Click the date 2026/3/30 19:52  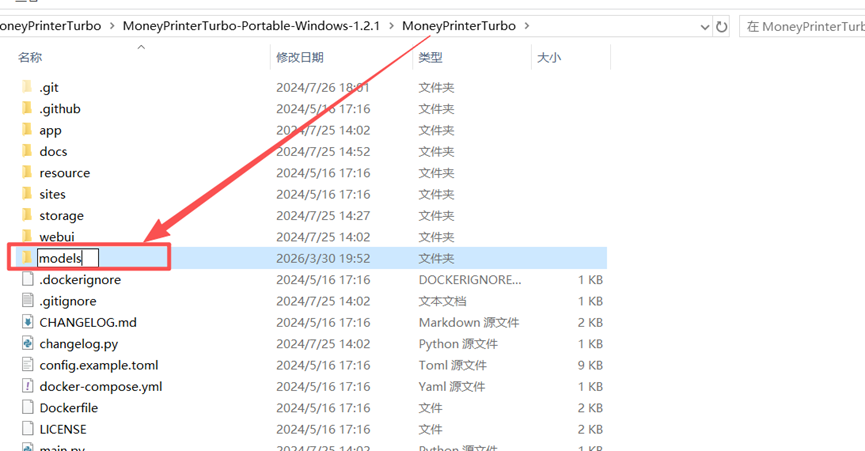323,259
